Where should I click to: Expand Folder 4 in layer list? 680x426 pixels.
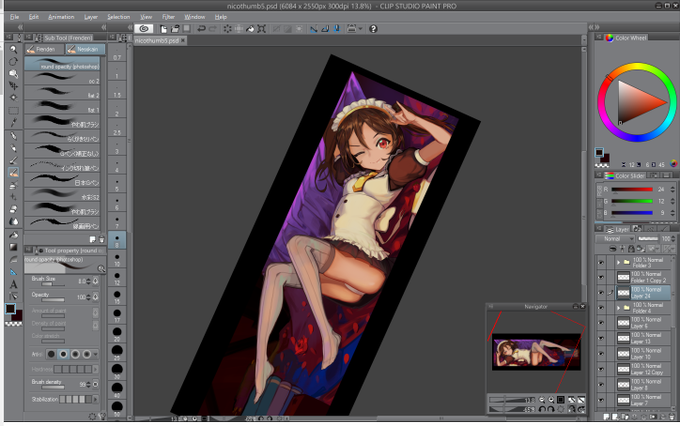point(618,308)
